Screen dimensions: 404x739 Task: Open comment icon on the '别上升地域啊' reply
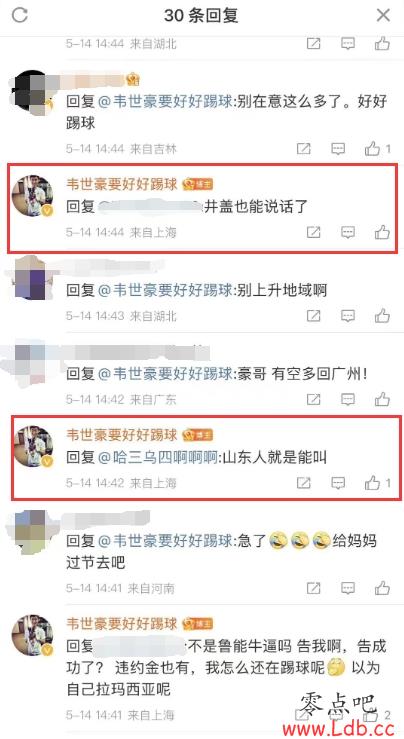(x=348, y=316)
